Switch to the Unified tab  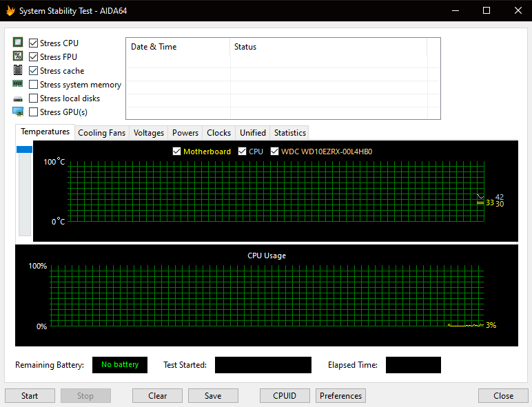pos(253,133)
